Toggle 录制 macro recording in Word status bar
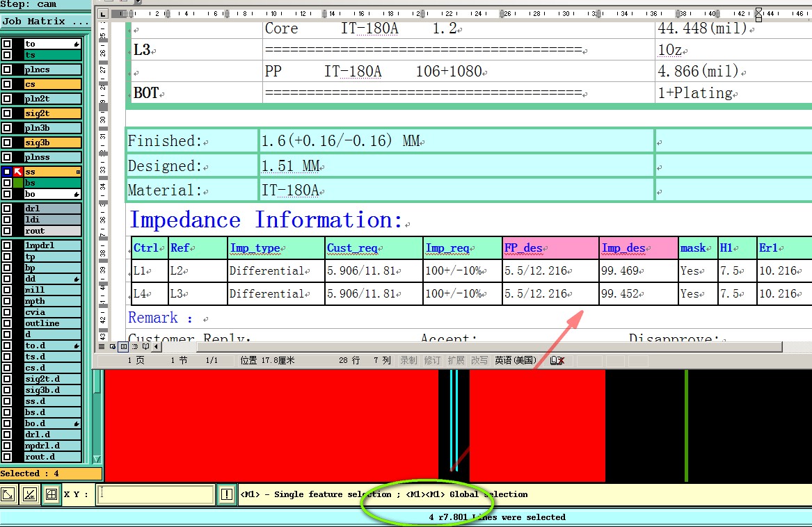812x527 pixels. click(x=408, y=360)
